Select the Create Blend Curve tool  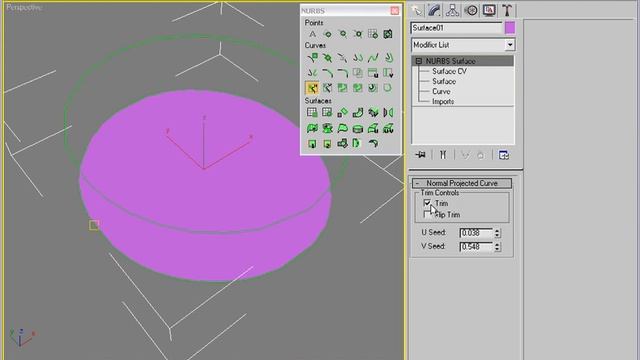373,58
